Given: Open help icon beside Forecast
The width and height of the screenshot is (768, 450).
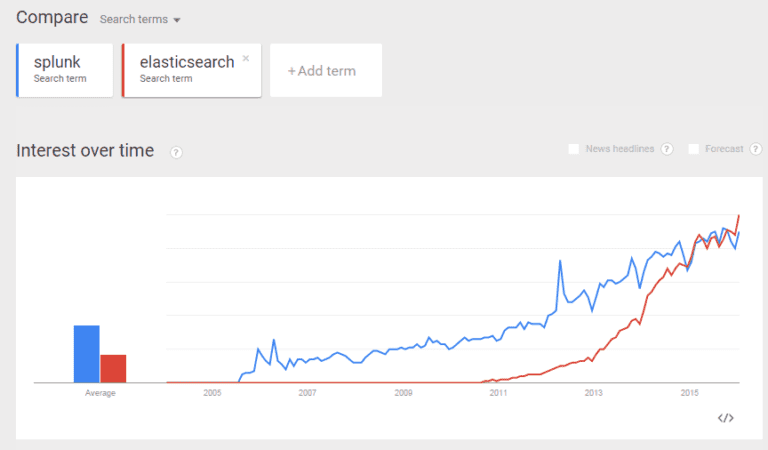Looking at the screenshot, I should tap(753, 149).
